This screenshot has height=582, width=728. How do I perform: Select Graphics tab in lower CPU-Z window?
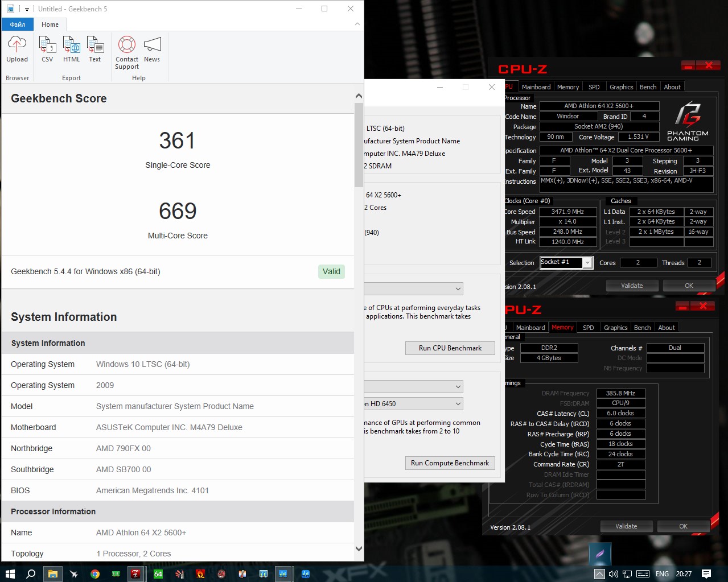(x=615, y=328)
